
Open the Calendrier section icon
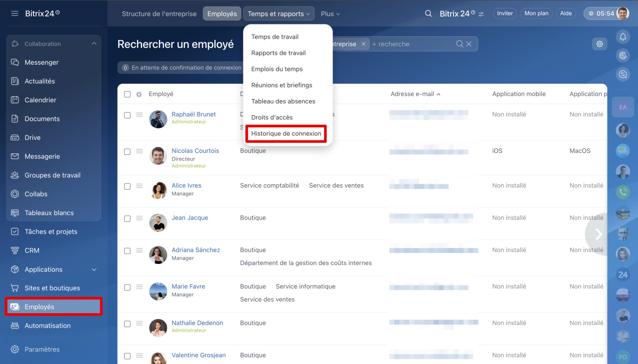[x=15, y=100]
